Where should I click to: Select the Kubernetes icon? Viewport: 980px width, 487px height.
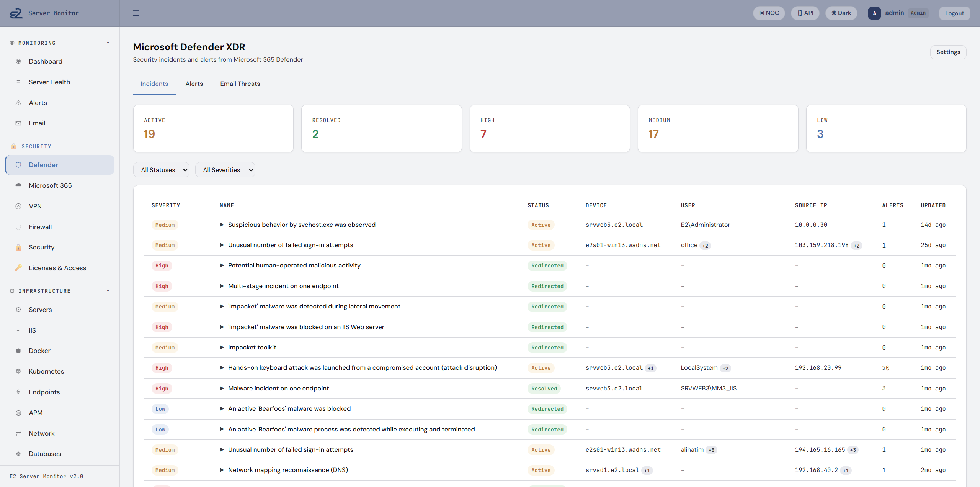(18, 371)
